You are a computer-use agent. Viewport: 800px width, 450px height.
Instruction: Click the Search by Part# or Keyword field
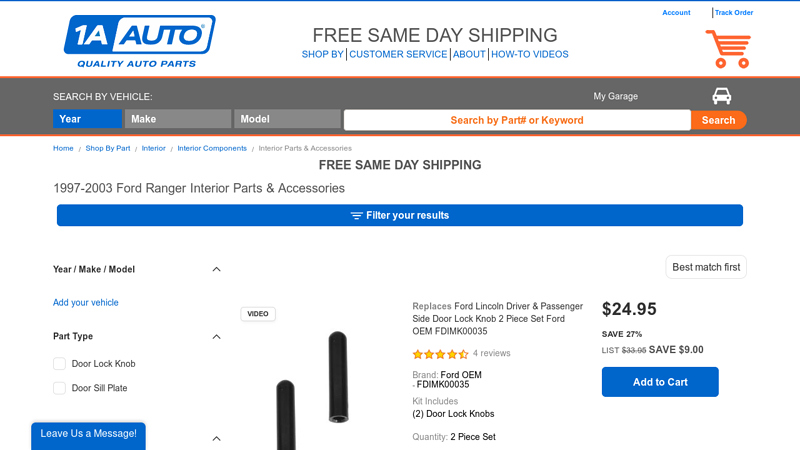click(x=516, y=120)
